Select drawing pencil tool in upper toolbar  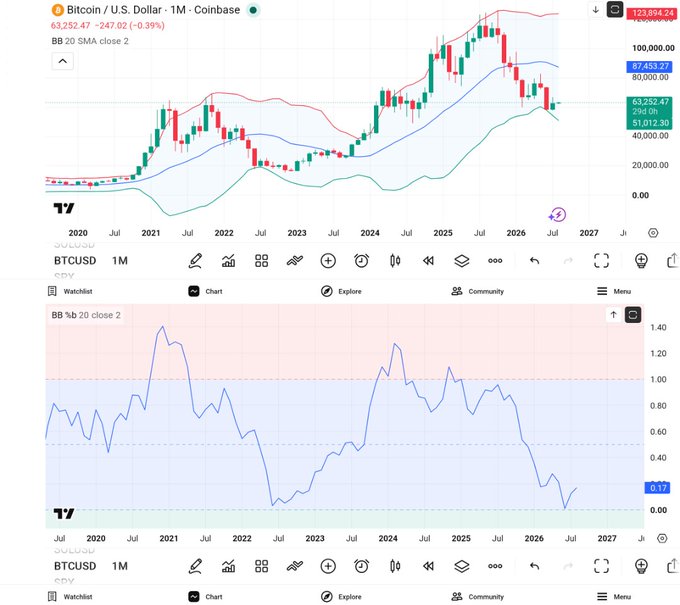click(195, 261)
